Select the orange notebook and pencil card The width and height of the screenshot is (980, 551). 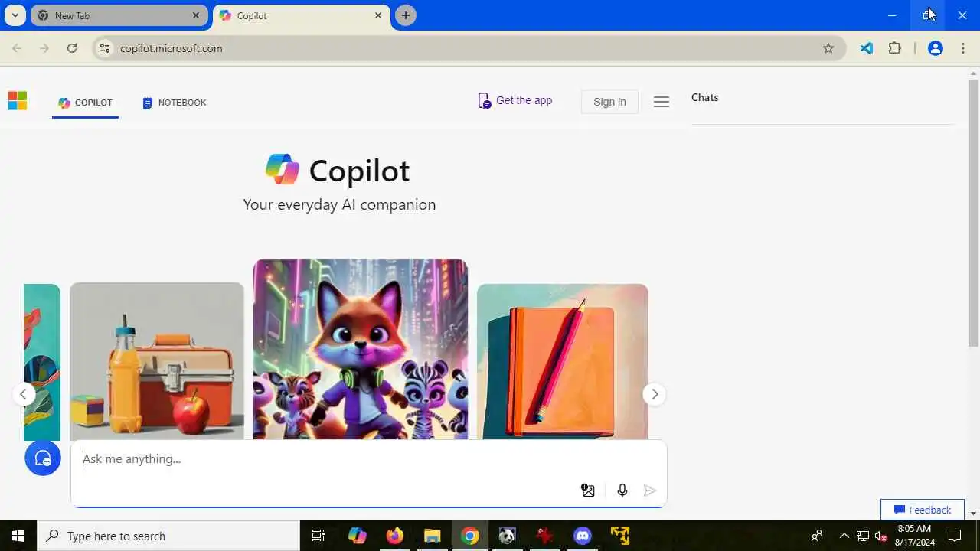[x=563, y=361]
